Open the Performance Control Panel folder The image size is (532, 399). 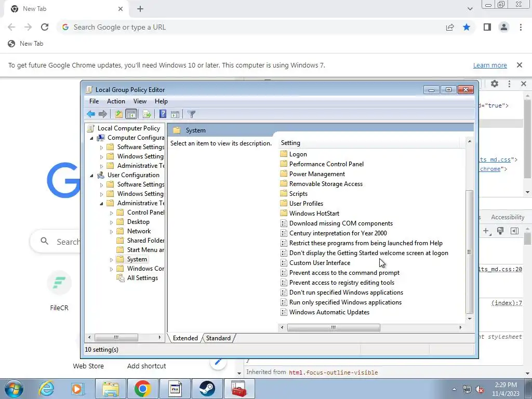(326, 164)
